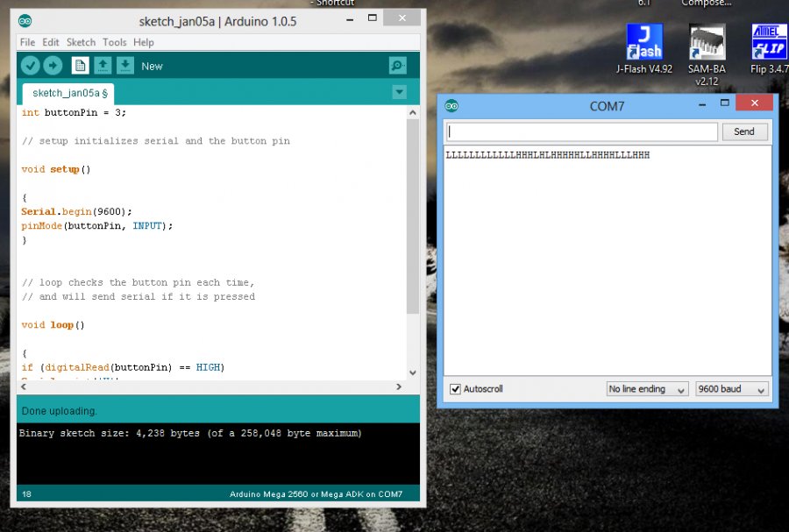Click the comment 'setup initializes serial' line
789x532 pixels.
coord(156,141)
